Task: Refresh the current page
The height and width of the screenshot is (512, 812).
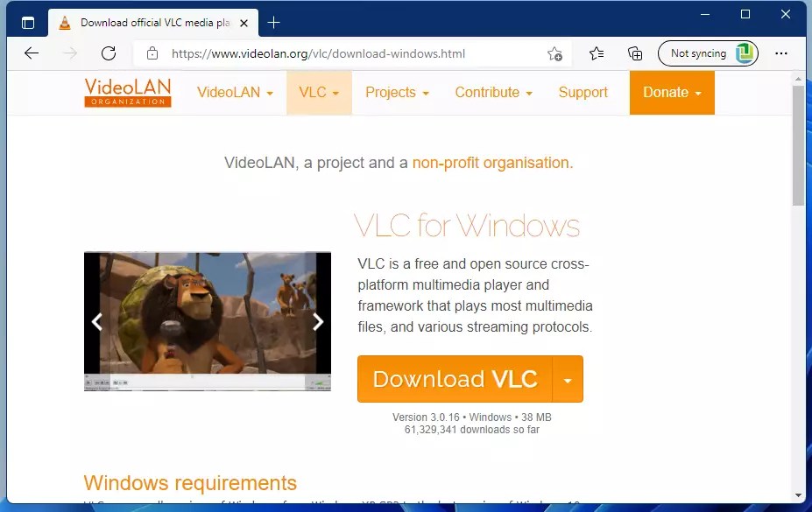Action: pos(109,53)
